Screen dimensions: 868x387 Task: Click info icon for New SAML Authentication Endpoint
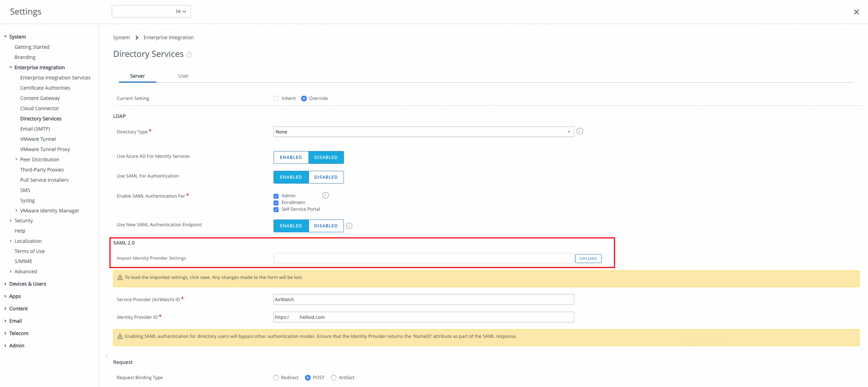coord(349,226)
